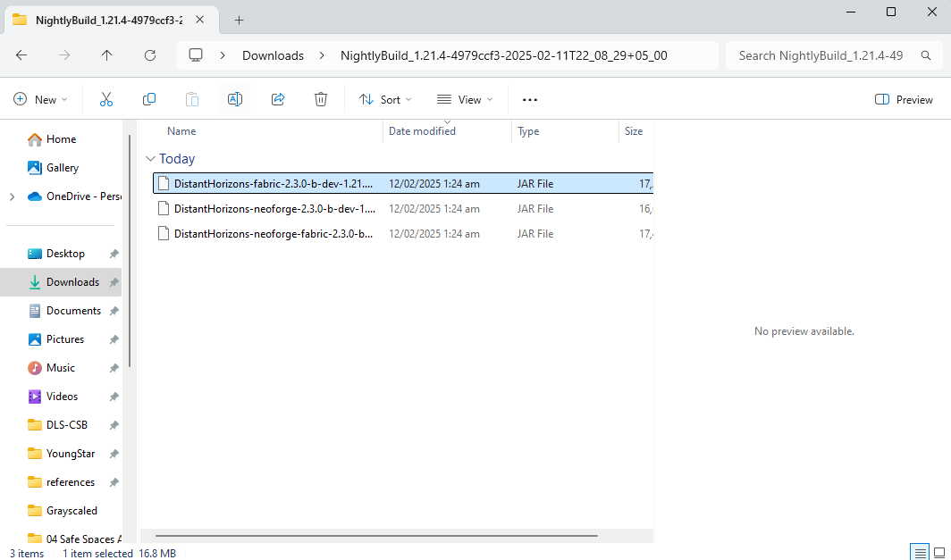The height and width of the screenshot is (560, 951).
Task: Sort by the Name column header
Action: (181, 131)
